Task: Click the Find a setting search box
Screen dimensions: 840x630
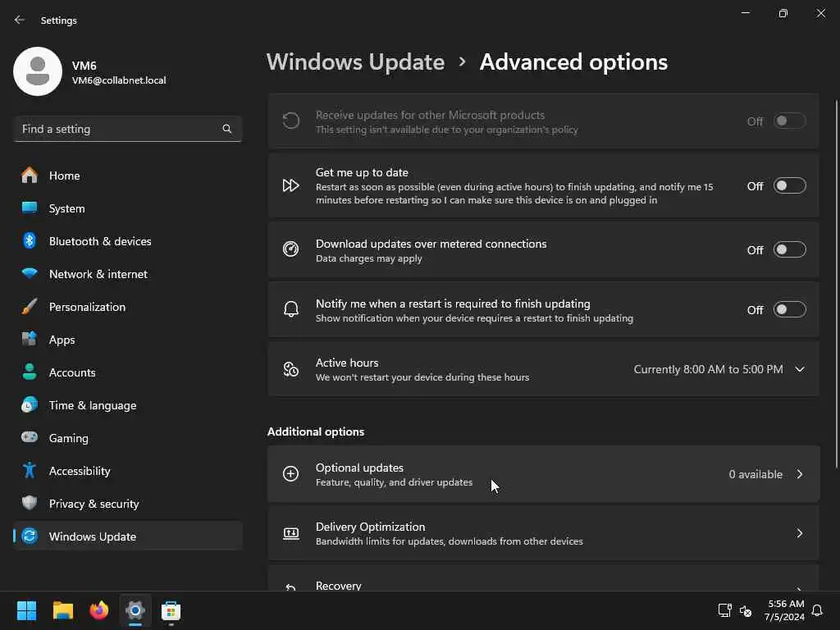Action: 128,129
